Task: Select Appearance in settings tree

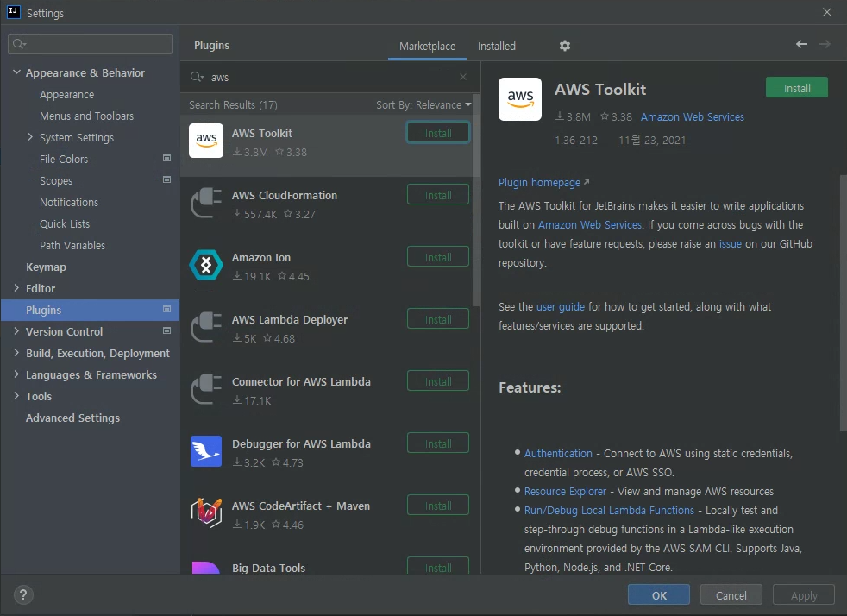Action: pyautogui.click(x=67, y=95)
